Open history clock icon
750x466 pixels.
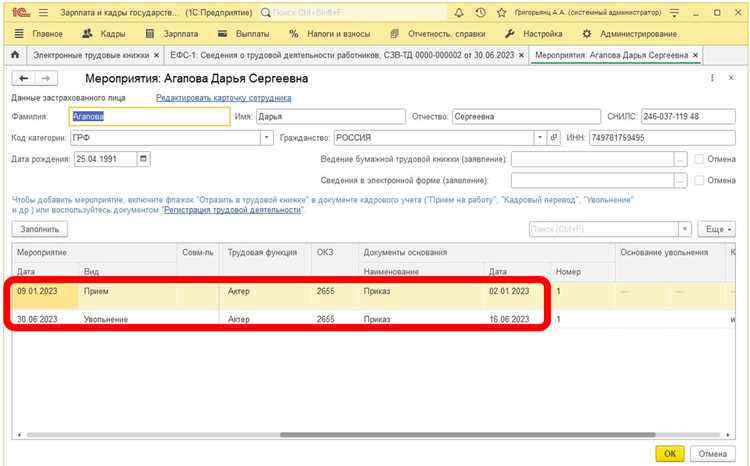[x=480, y=13]
